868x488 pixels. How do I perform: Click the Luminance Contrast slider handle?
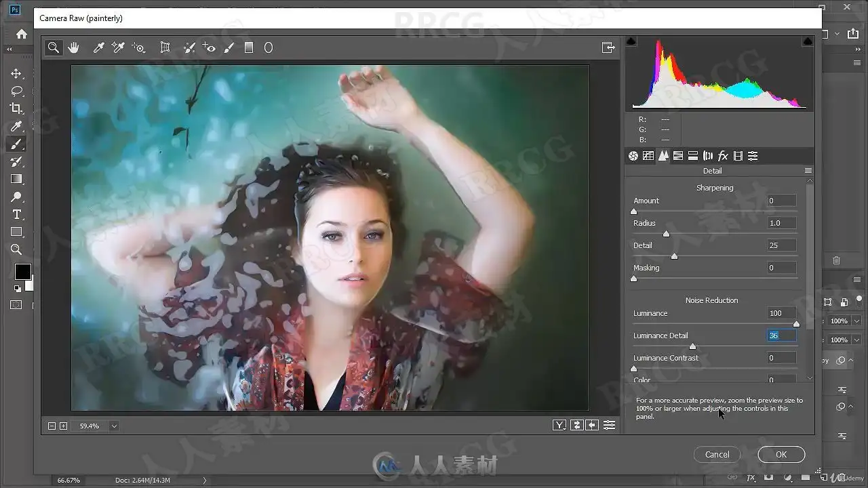click(634, 369)
